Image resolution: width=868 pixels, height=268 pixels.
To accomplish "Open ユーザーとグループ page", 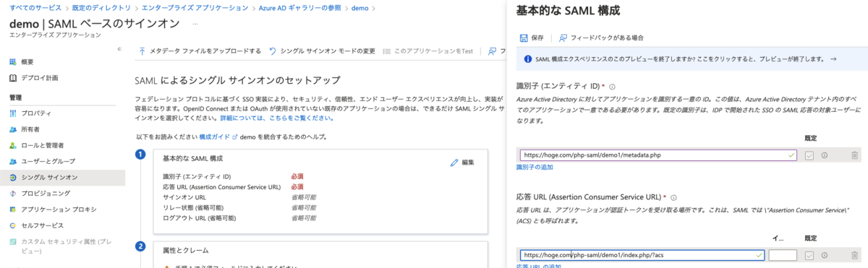I will [48, 161].
